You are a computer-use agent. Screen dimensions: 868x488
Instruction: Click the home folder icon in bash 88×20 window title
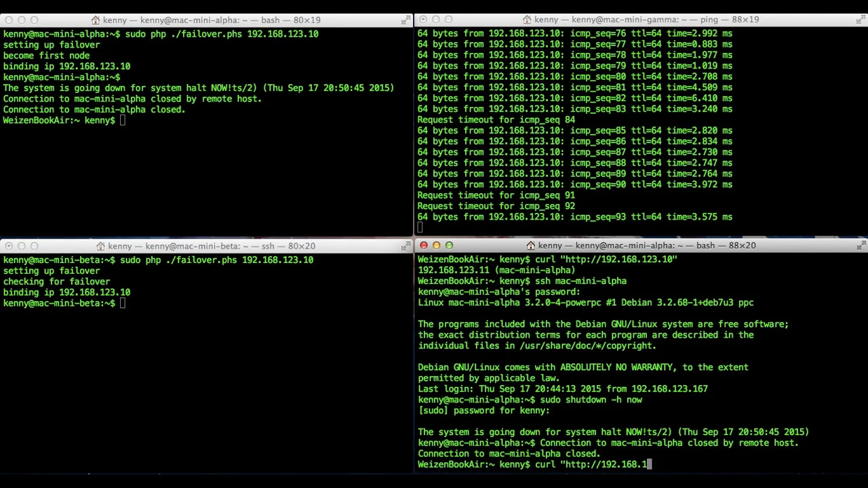(531, 245)
